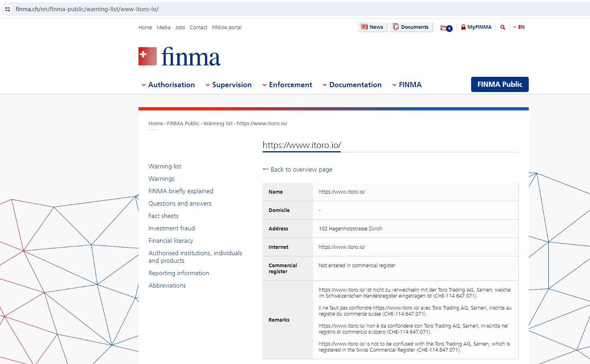Open the watchlist folder icon
The image size is (590, 364).
point(446,28)
